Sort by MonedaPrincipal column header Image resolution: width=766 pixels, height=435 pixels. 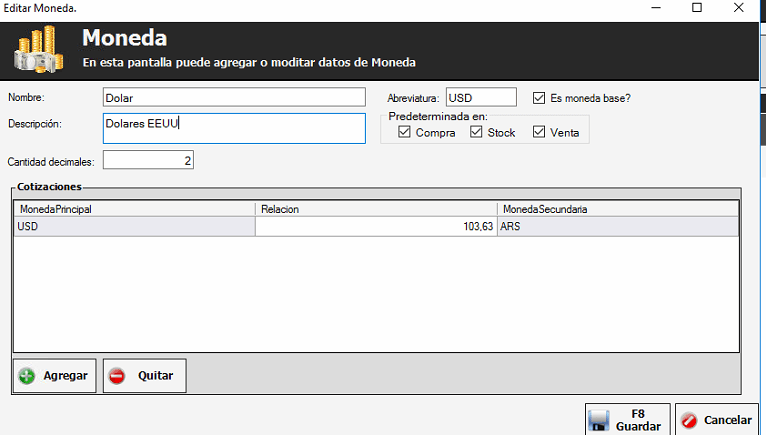134,209
